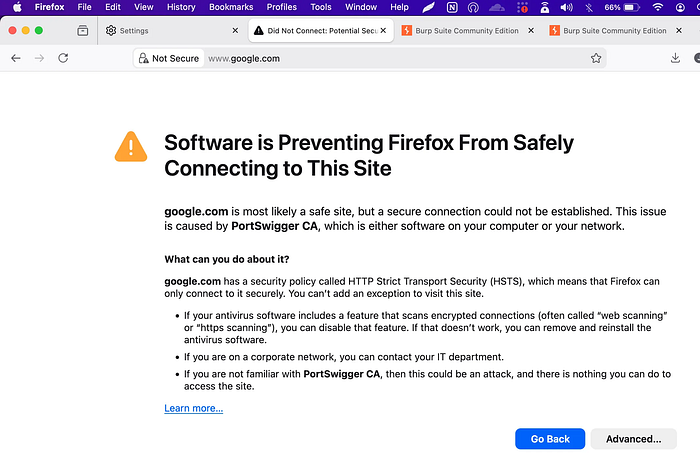Follow the Learn more… link
Image resolution: width=700 pixels, height=459 pixels.
point(193,408)
